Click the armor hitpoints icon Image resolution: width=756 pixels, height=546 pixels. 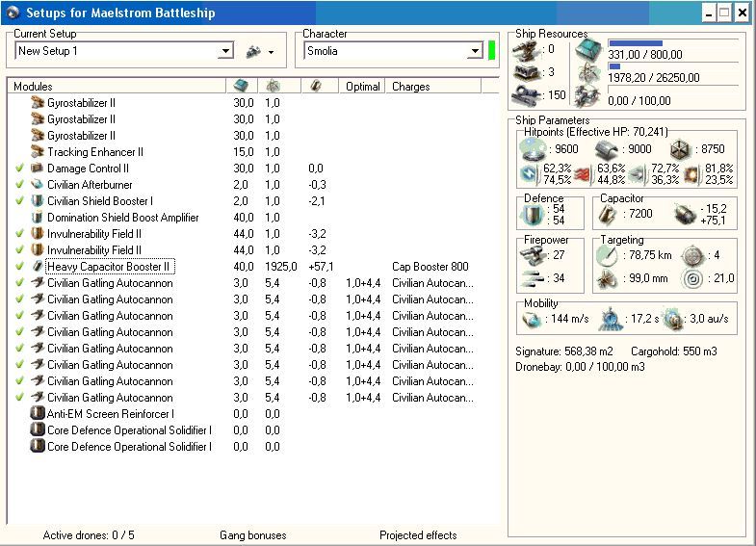click(x=608, y=149)
